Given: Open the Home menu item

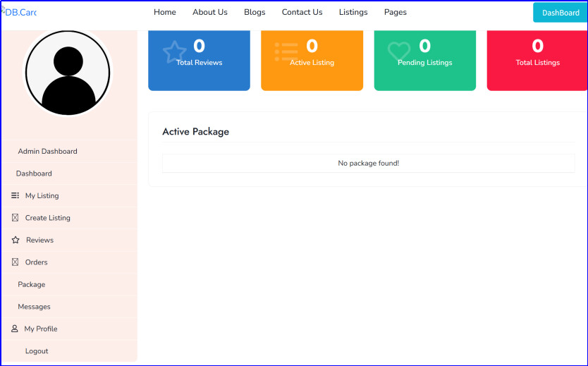Looking at the screenshot, I should tap(164, 12).
